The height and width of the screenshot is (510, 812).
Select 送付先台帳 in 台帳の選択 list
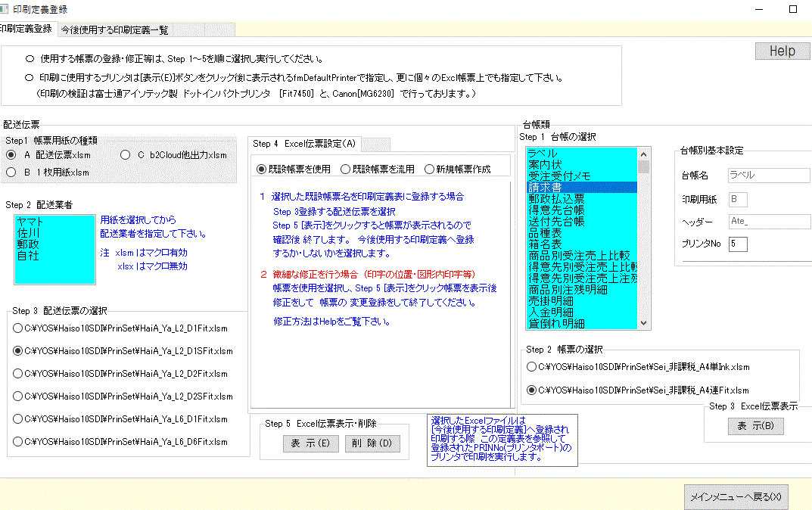point(581,222)
